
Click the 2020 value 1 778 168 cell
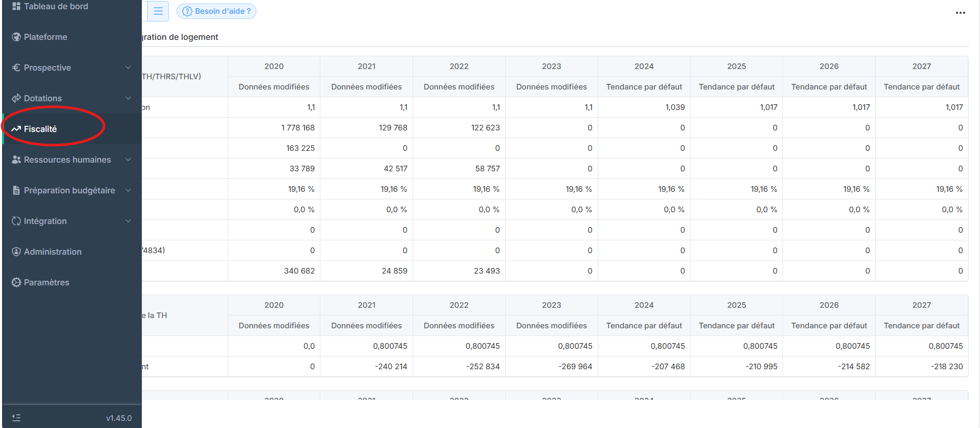(297, 128)
